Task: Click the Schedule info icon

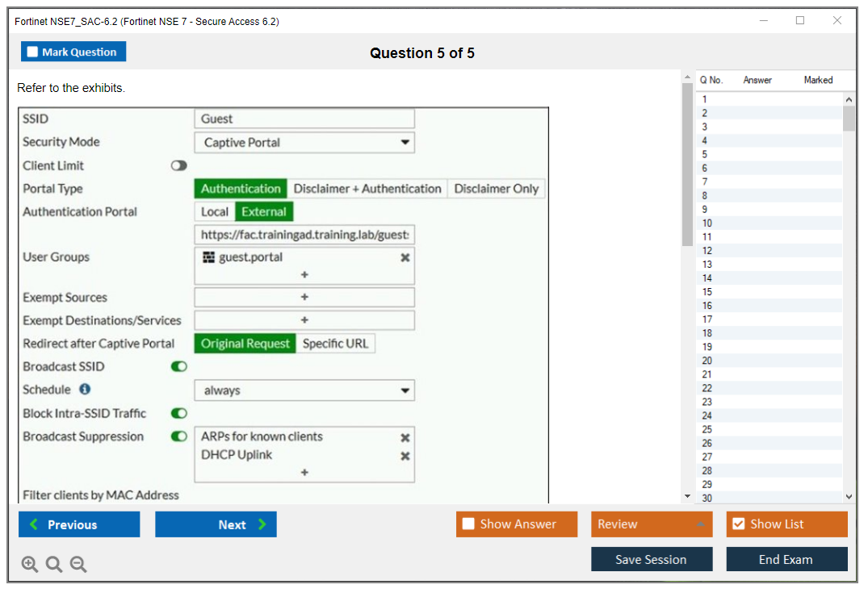Action: (x=85, y=390)
